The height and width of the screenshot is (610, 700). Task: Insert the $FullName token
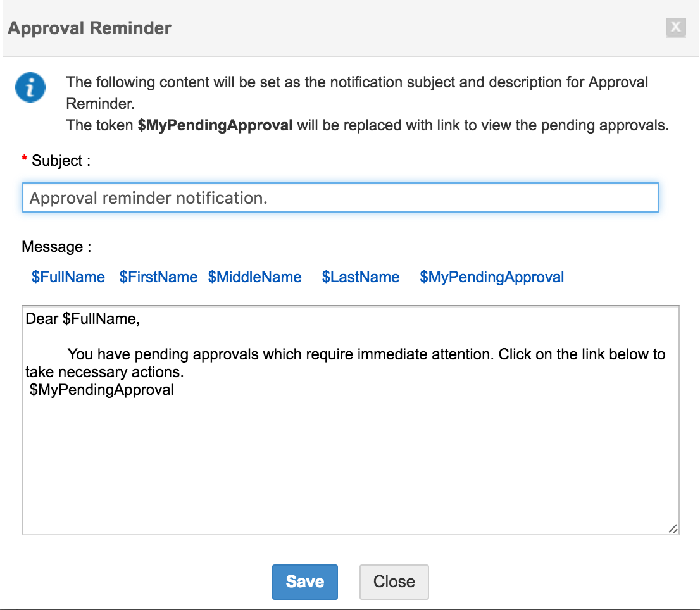(68, 277)
